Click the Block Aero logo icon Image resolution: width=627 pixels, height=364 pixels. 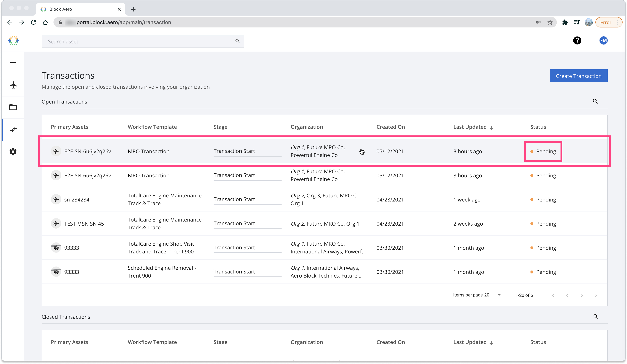point(13,40)
